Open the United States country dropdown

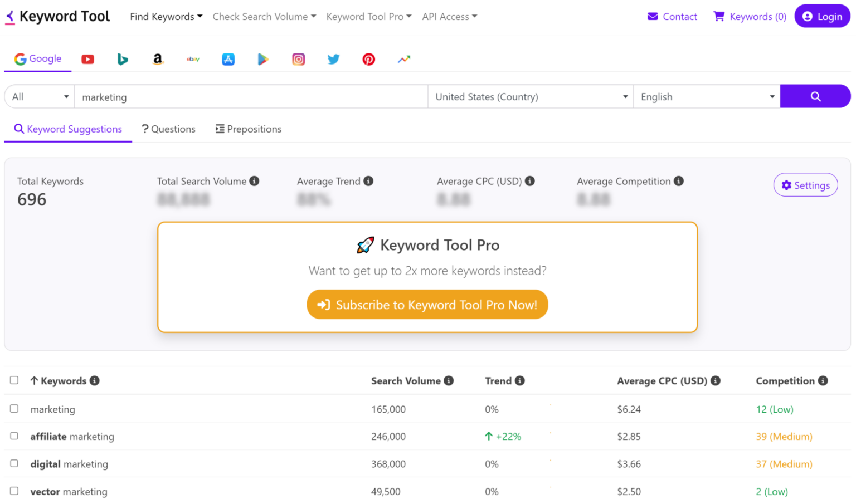coord(529,96)
